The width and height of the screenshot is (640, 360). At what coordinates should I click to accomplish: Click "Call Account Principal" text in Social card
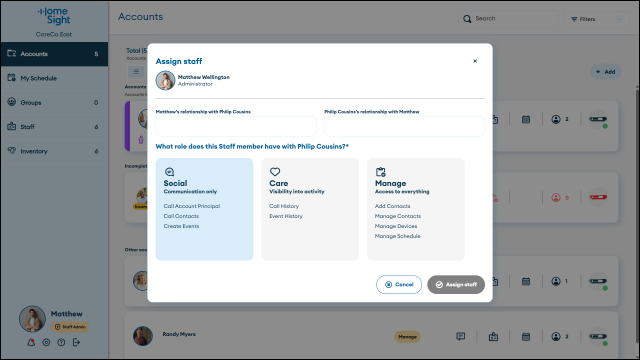(192, 206)
